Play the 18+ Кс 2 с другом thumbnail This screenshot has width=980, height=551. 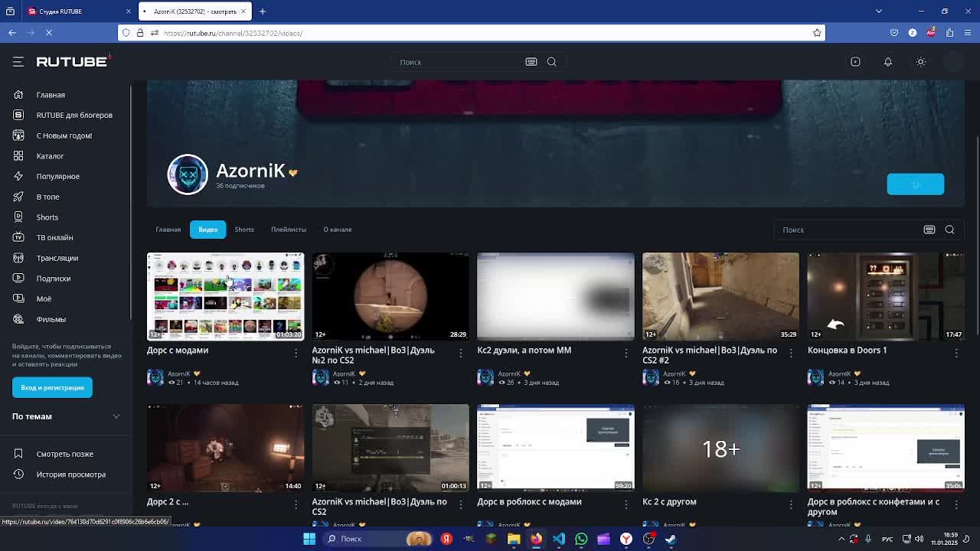[x=720, y=448]
